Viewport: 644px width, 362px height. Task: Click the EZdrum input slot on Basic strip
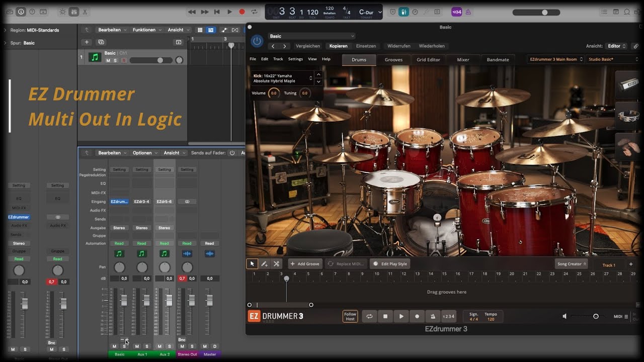point(119,202)
